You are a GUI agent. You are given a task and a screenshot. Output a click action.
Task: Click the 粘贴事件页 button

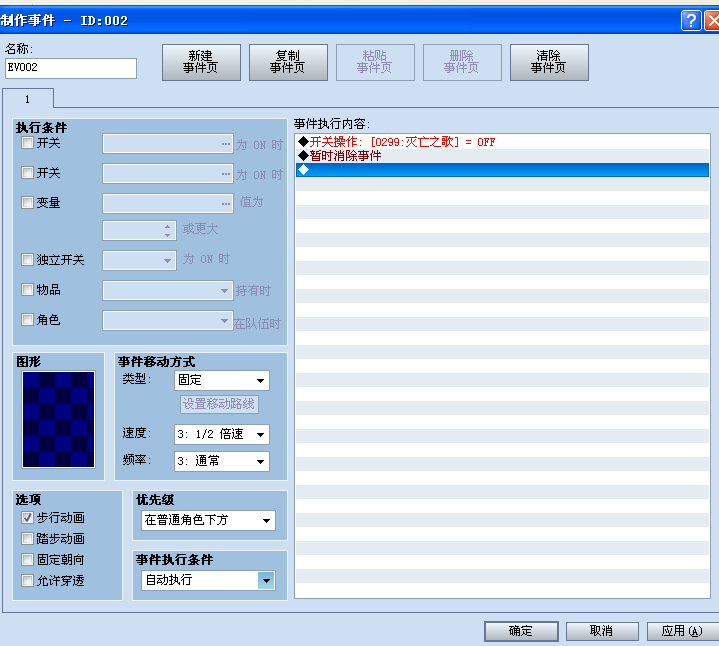pos(376,62)
